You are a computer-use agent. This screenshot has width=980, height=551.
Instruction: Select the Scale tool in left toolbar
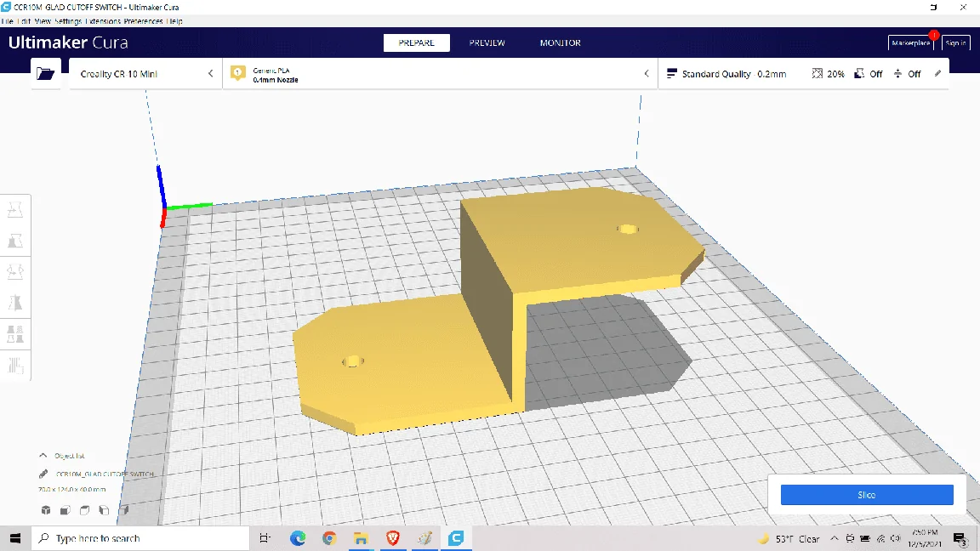15,241
